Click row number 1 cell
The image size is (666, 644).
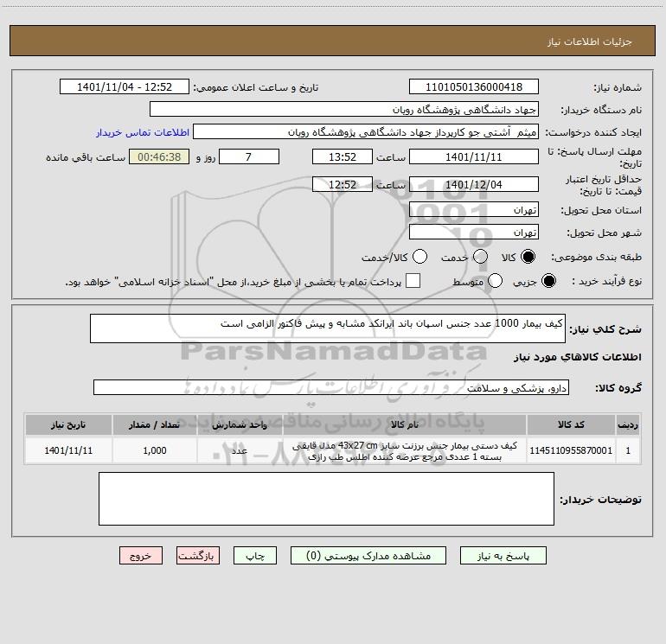pyautogui.click(x=628, y=450)
